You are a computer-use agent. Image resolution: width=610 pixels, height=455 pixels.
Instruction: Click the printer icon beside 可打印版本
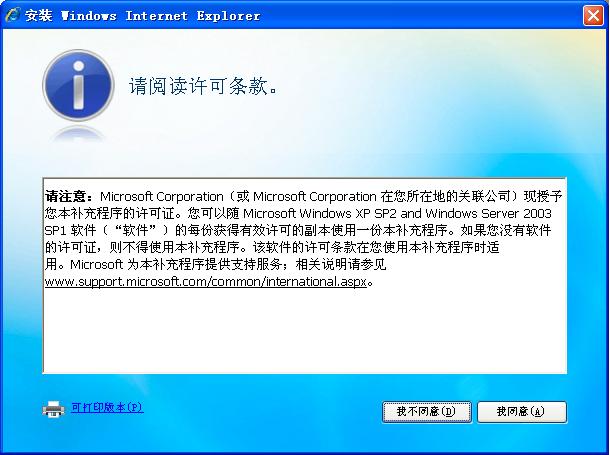[x=53, y=409]
